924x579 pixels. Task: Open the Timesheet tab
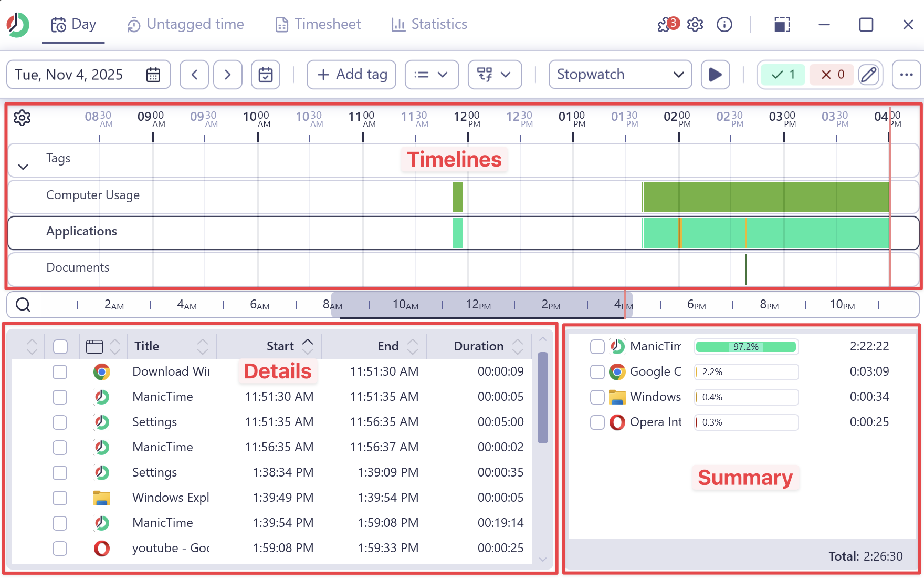[318, 24]
